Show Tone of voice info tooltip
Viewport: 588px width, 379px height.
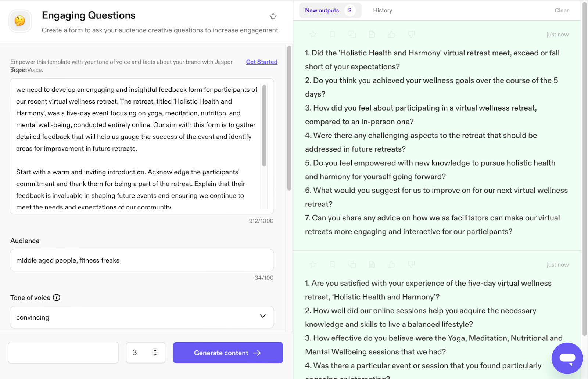pos(57,297)
